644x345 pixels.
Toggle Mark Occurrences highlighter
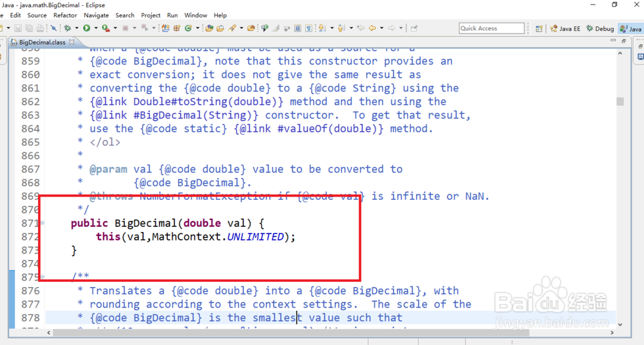pyautogui.click(x=276, y=28)
